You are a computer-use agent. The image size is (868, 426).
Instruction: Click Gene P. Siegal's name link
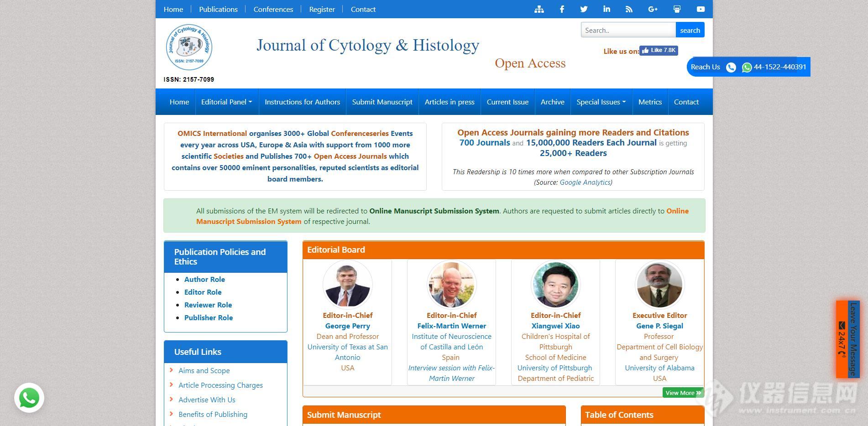tap(660, 326)
